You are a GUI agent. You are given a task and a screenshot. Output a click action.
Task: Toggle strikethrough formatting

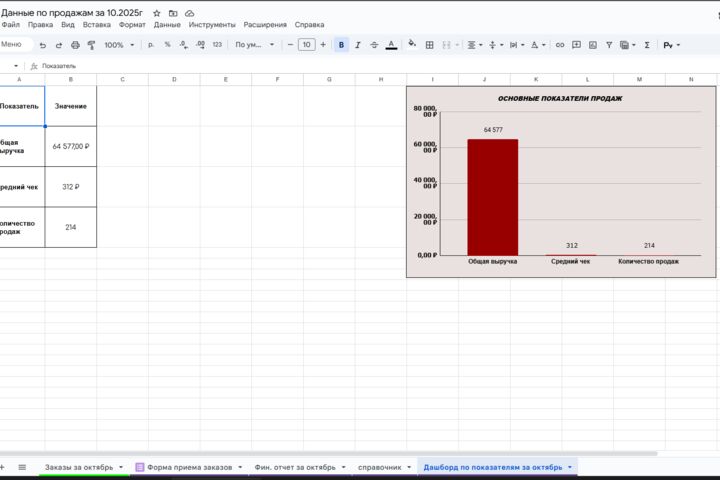click(x=374, y=45)
